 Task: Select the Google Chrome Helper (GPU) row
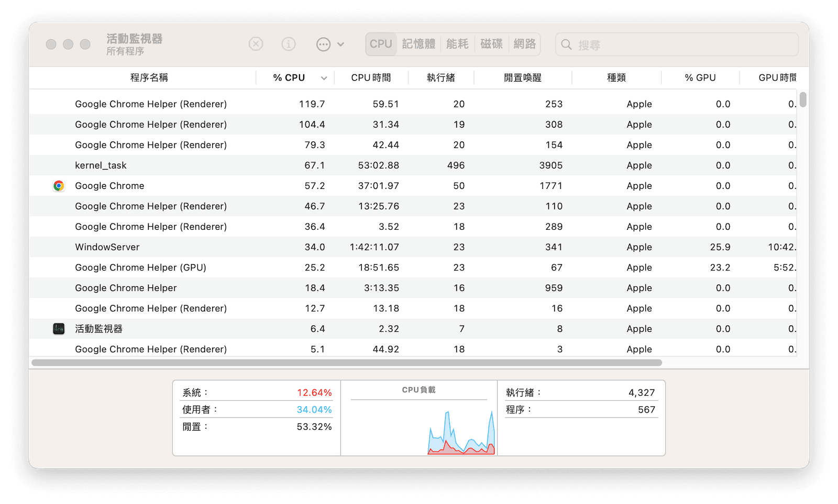[x=413, y=267]
